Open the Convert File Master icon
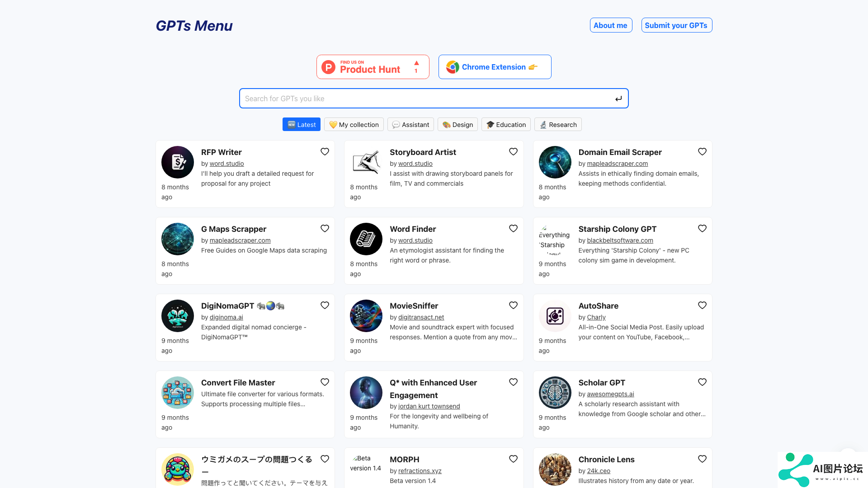Image resolution: width=868 pixels, height=488 pixels. tap(178, 393)
